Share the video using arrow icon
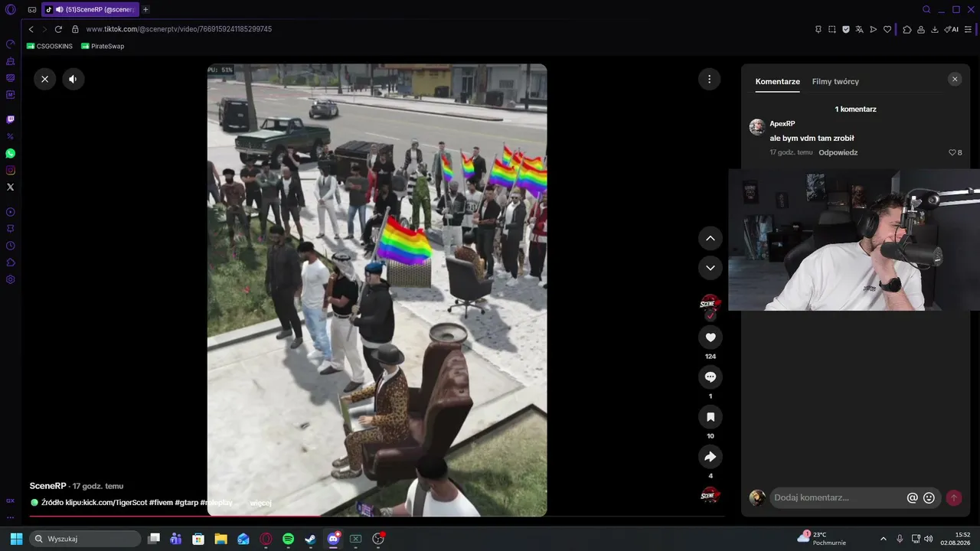Screen dimensions: 980x551 point(710,457)
